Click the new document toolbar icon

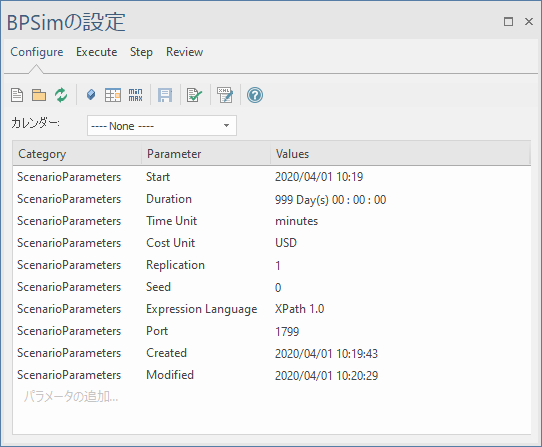(x=17, y=95)
